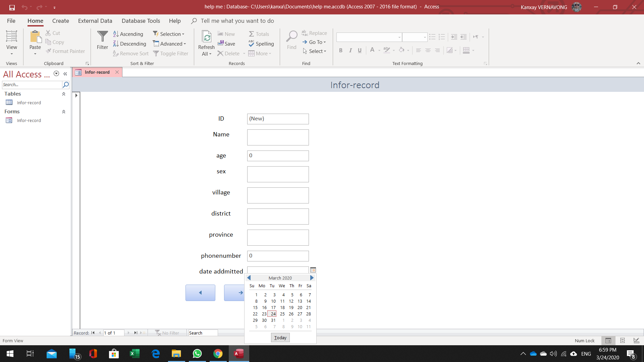Click the Paste clipboard icon
This screenshot has width=644, height=362.
[x=35, y=37]
